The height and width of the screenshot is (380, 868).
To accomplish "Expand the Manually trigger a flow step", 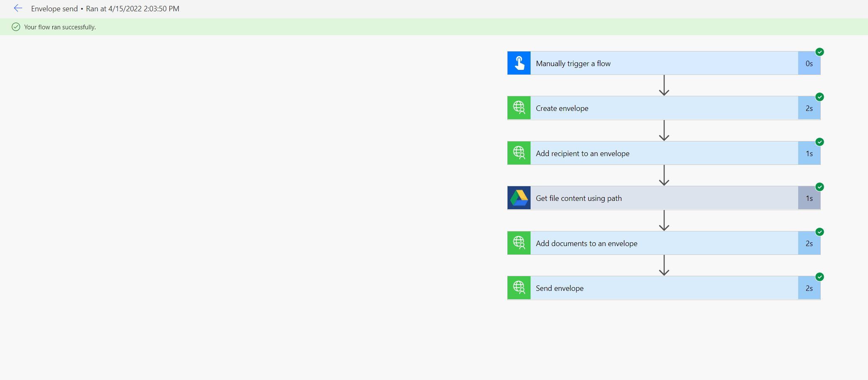I will pos(664,63).
